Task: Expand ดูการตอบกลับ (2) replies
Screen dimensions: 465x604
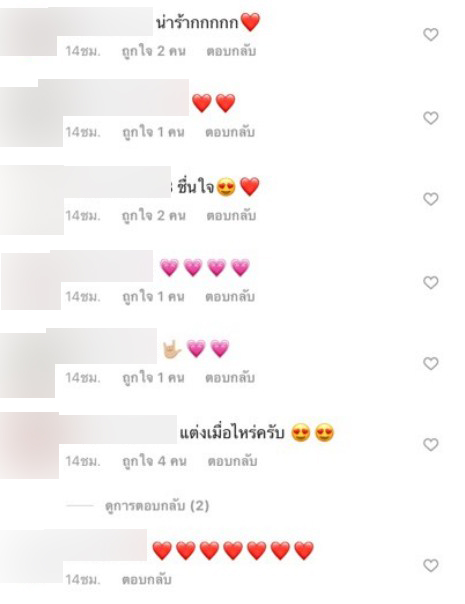Action: tap(157, 505)
